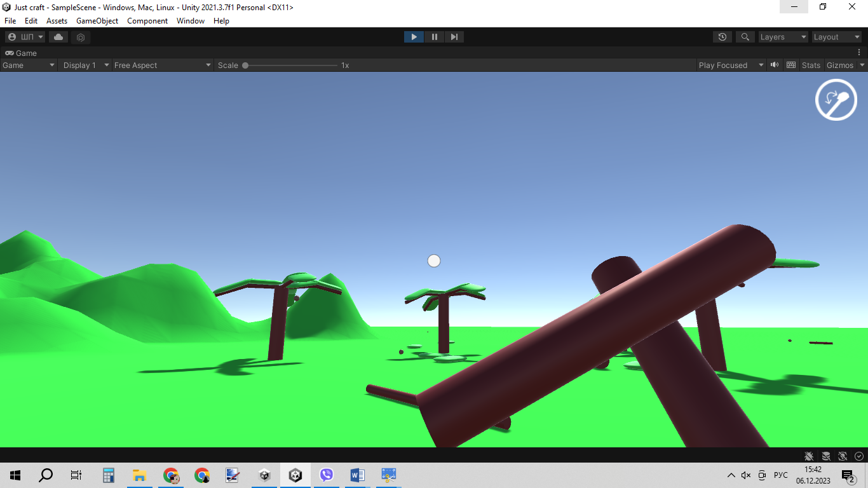The image size is (868, 488).
Task: Switch to the active Unity Editor taskbar icon
Action: 295,475
